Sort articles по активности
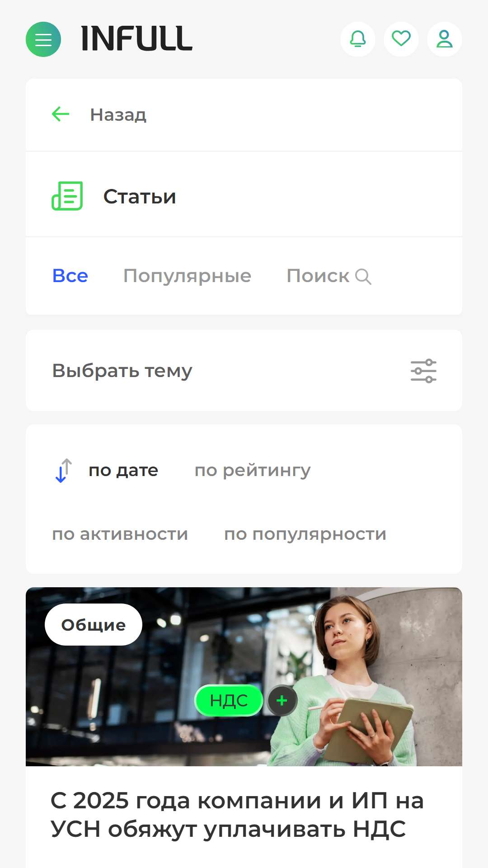The height and width of the screenshot is (868, 488). click(x=120, y=534)
